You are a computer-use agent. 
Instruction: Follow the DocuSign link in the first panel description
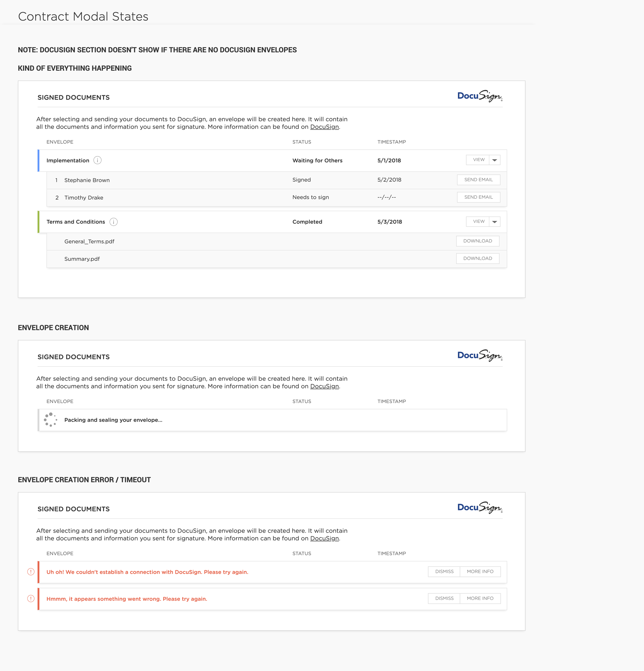point(324,127)
